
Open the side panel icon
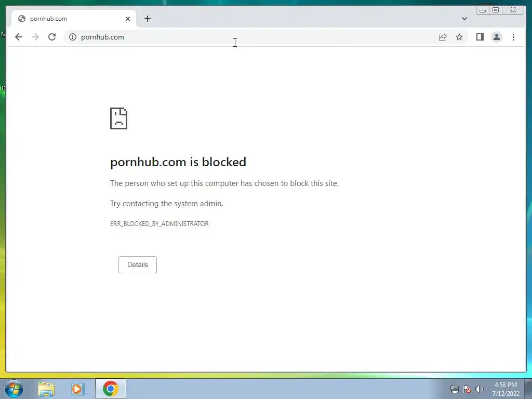tap(480, 37)
